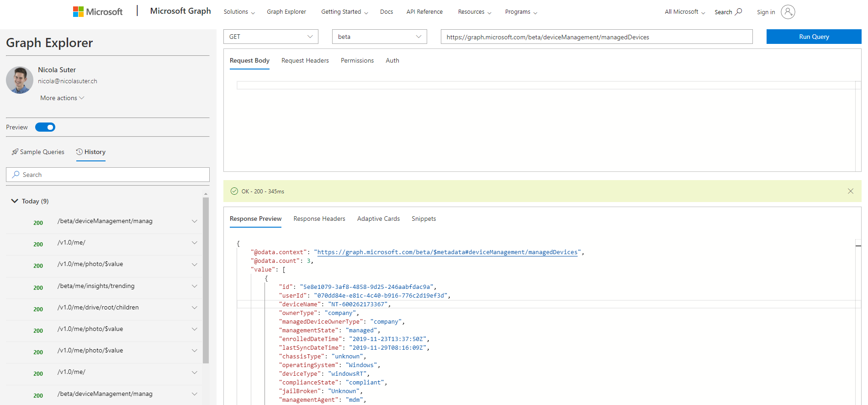The width and height of the screenshot is (868, 405).
Task: Click the query URL input field
Action: [597, 37]
